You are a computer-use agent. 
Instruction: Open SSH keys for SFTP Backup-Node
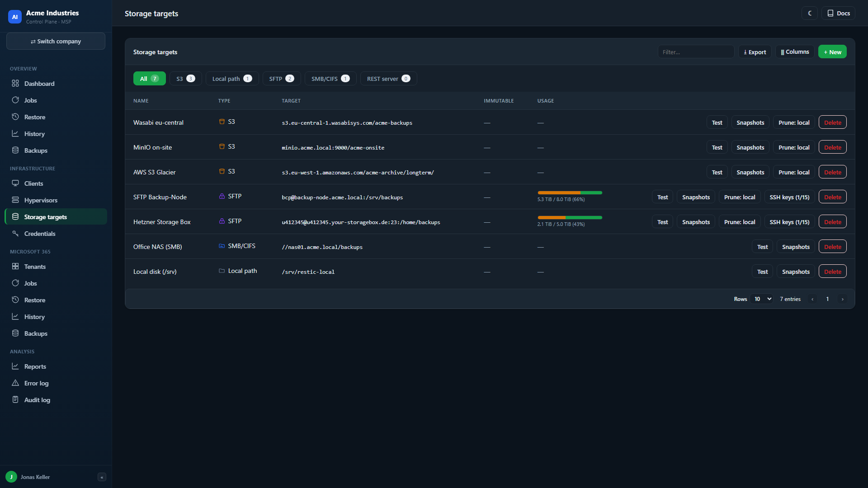click(x=789, y=197)
